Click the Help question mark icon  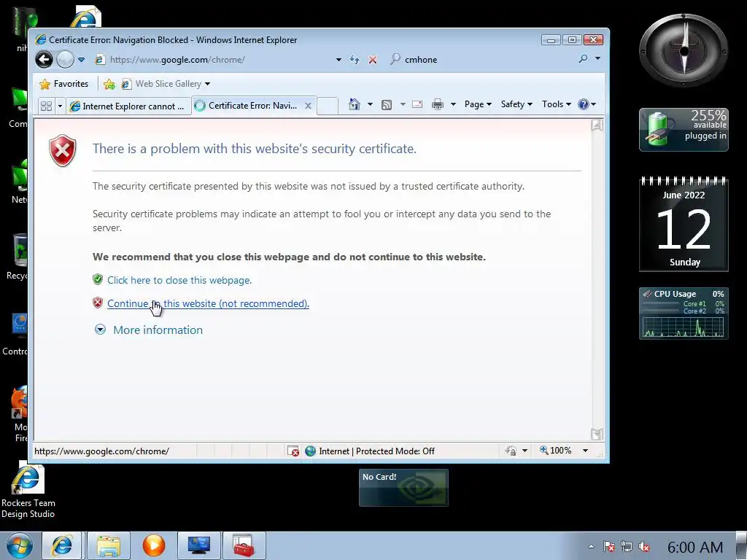click(583, 104)
